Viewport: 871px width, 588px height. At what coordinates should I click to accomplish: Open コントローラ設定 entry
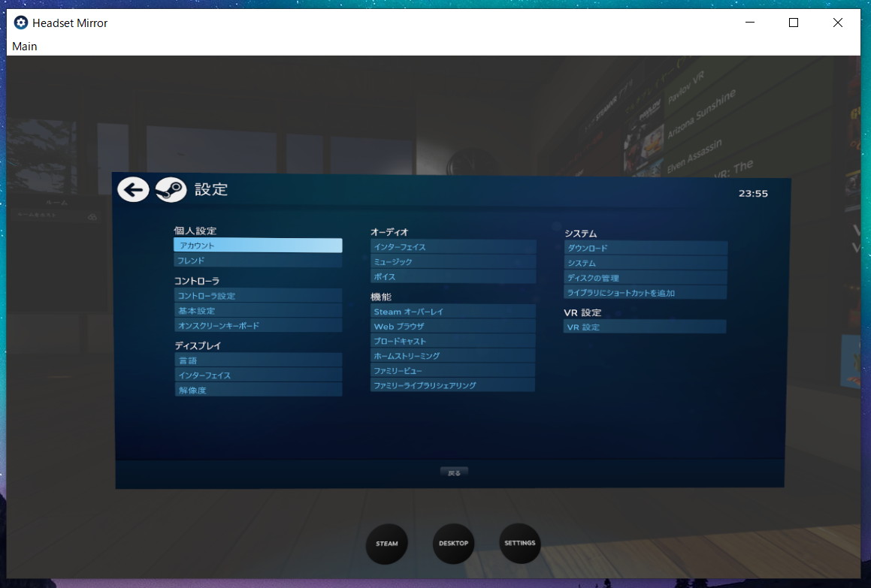[x=258, y=296]
